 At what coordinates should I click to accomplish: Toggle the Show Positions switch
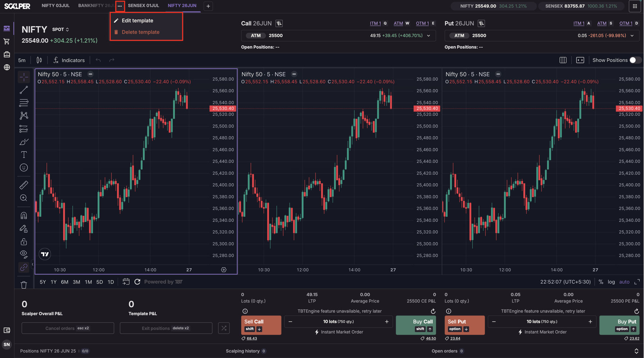point(635,60)
